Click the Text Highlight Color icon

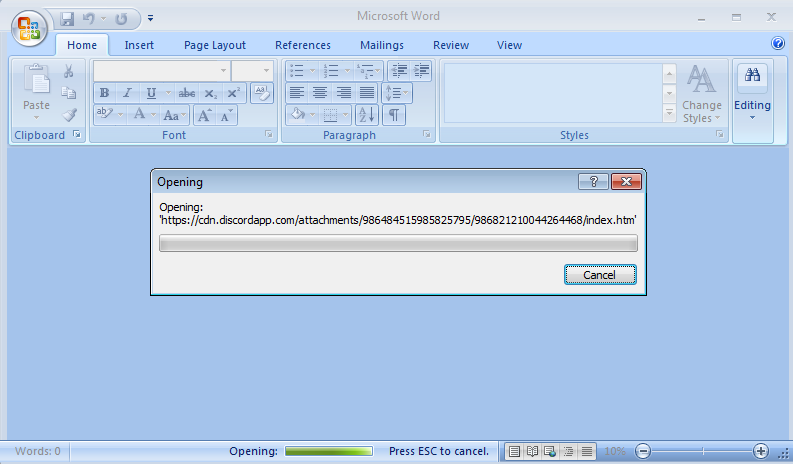click(x=104, y=115)
